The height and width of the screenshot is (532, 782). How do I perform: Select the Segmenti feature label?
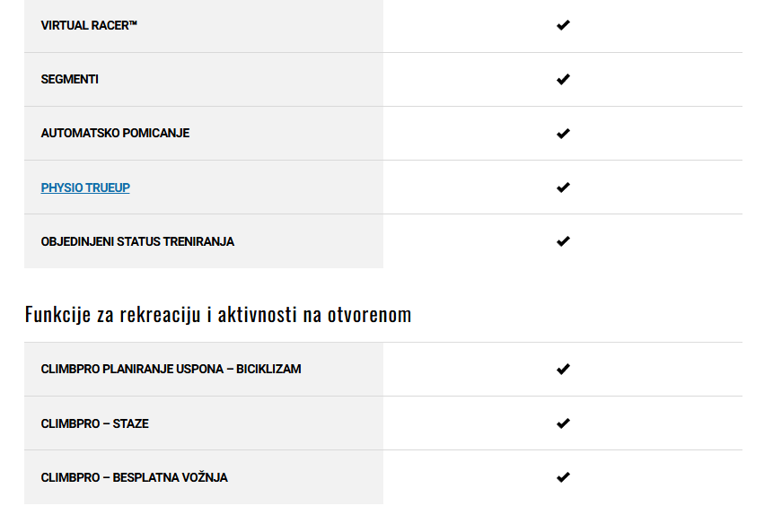coord(69,79)
